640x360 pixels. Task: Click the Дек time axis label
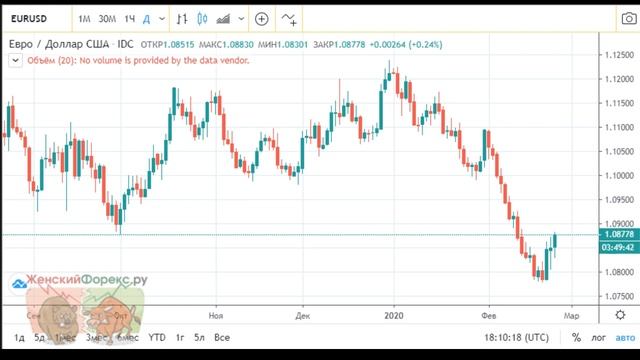pyautogui.click(x=303, y=316)
